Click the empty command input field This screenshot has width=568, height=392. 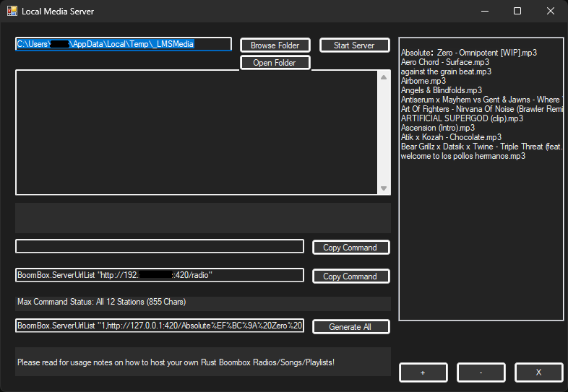160,246
